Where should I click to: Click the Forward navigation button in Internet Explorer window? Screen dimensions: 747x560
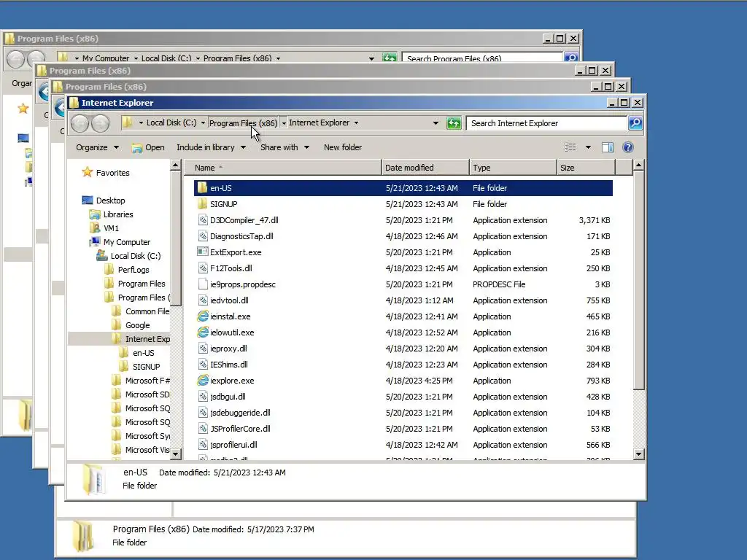pyautogui.click(x=100, y=123)
